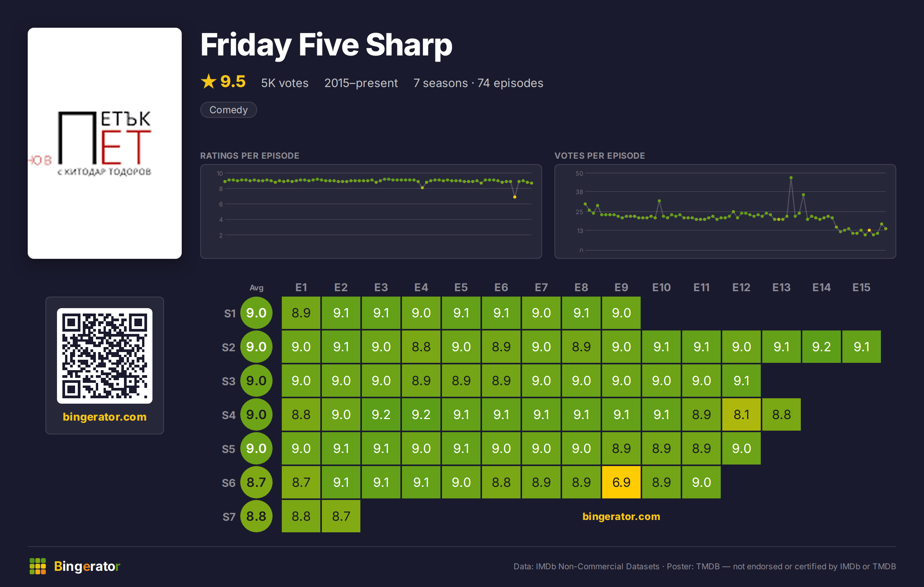
Task: Open bingerator.com link under QR code
Action: tap(105, 417)
